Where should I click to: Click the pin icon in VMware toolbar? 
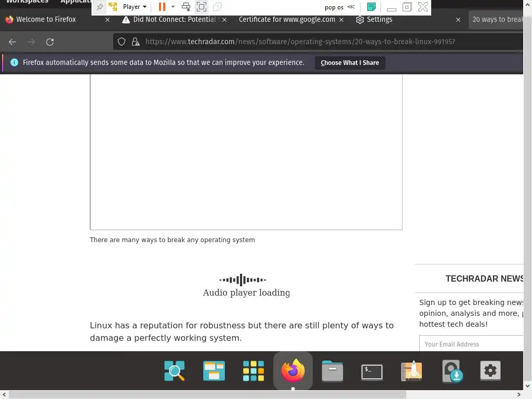click(x=99, y=7)
